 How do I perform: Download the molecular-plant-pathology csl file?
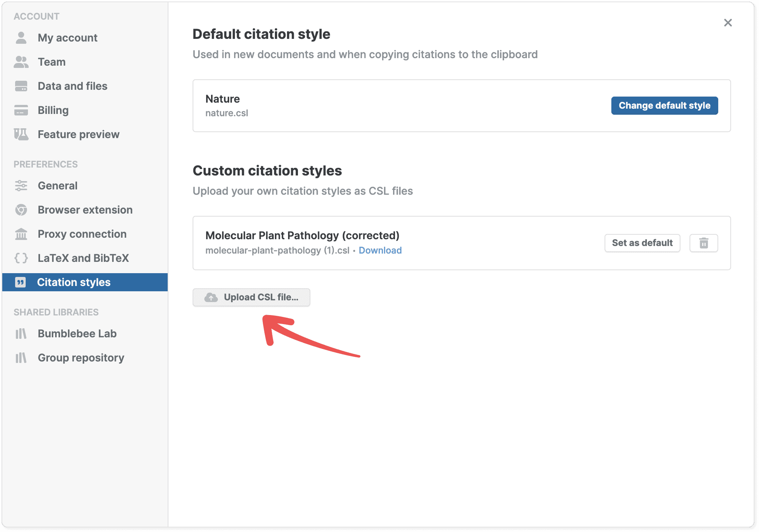point(380,251)
